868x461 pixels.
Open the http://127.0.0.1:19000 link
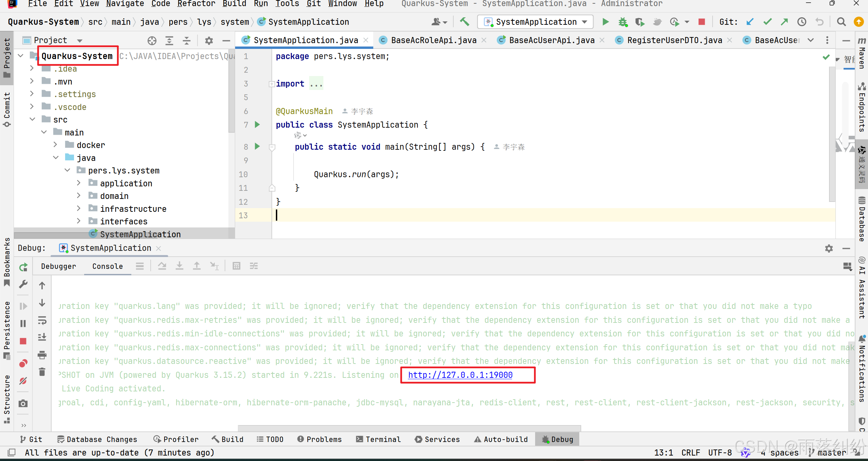tap(460, 375)
